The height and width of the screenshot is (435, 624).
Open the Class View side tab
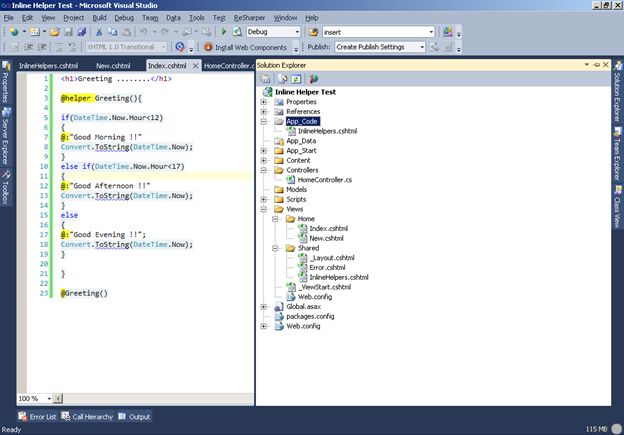click(x=617, y=207)
